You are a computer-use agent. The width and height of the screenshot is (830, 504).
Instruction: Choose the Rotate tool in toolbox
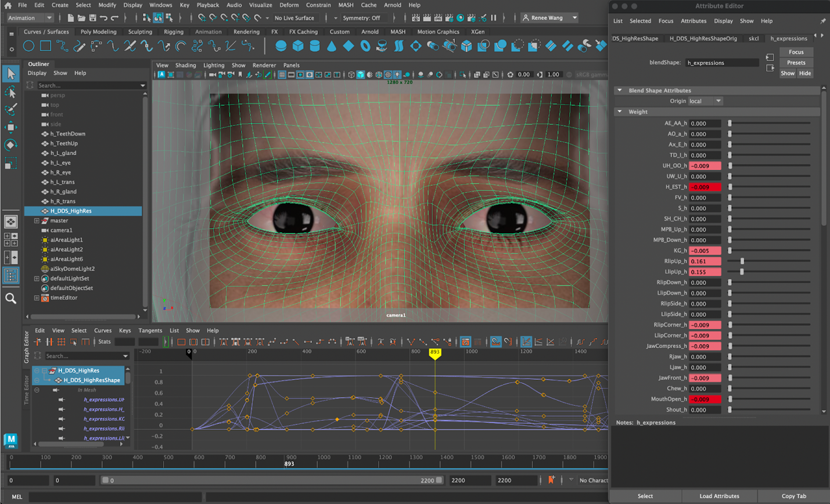coord(10,145)
